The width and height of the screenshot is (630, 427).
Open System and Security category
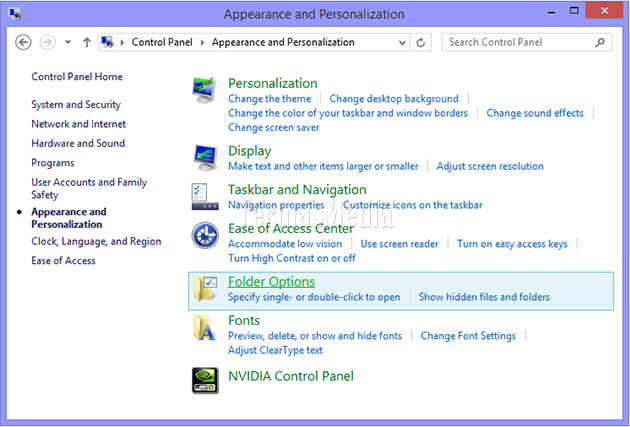[76, 104]
